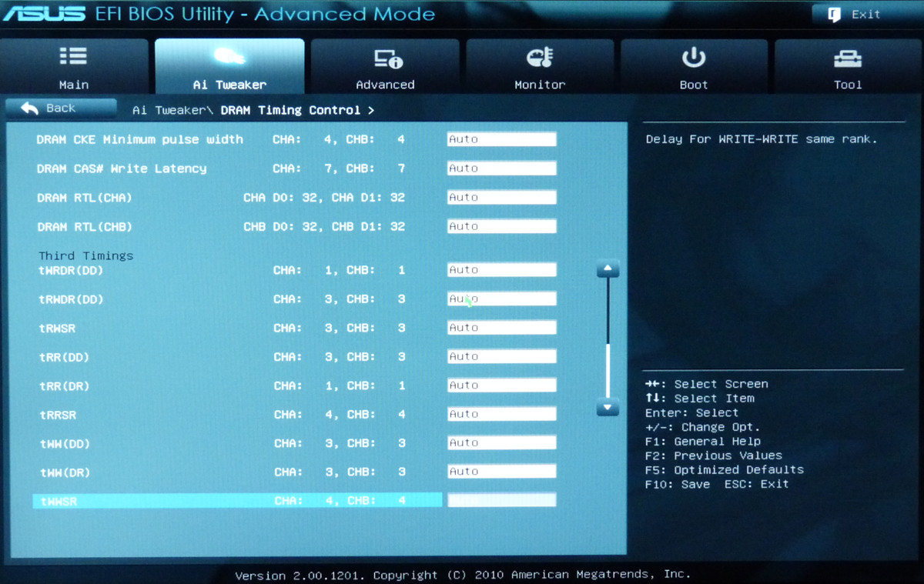Open Auto field for tRWSR
The width and height of the screenshot is (924, 584).
(x=501, y=328)
